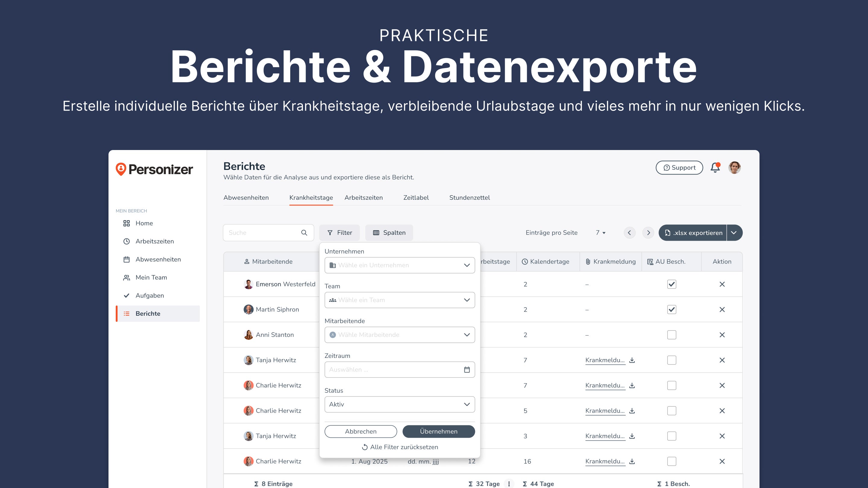868x488 pixels.
Task: Expand the Status dropdown showing Aktiv
Action: (399, 404)
